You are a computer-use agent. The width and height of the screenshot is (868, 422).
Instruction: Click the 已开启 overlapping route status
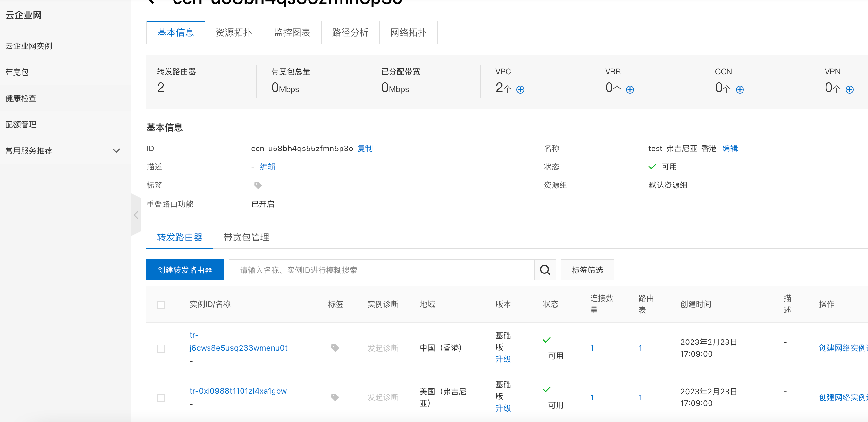(262, 204)
